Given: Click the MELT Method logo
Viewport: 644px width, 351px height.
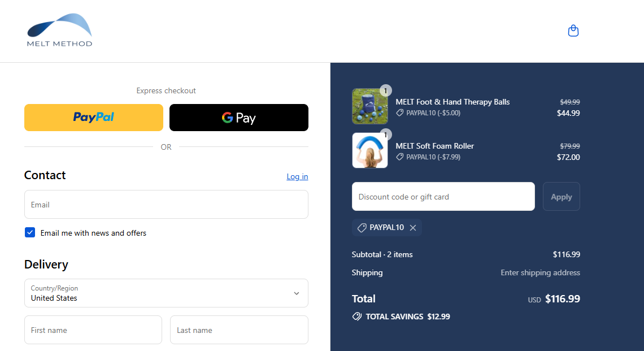Looking at the screenshot, I should coord(59,30).
